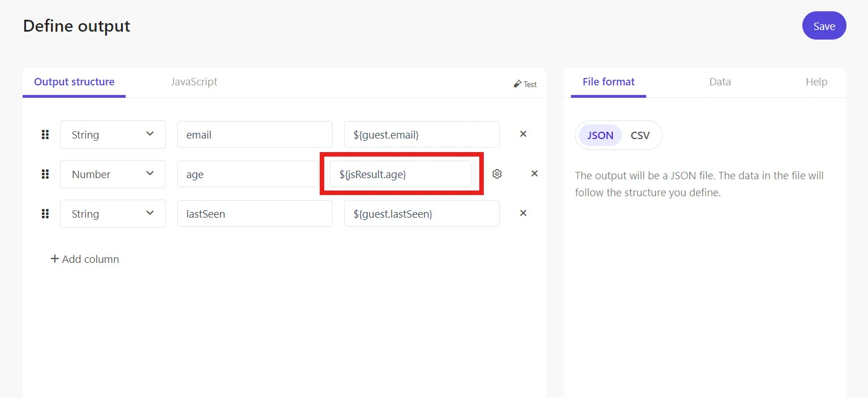
Task: Click the Save button
Action: pos(824,26)
